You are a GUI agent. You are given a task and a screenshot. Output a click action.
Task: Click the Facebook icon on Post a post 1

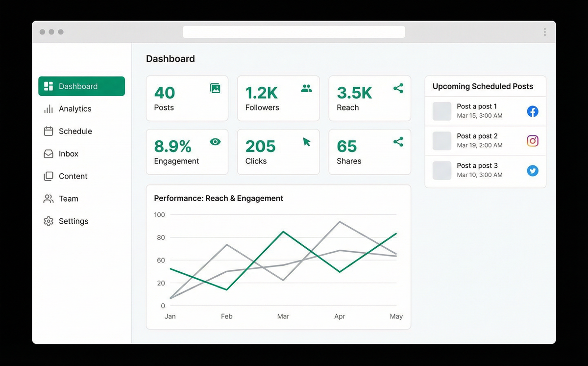point(533,111)
